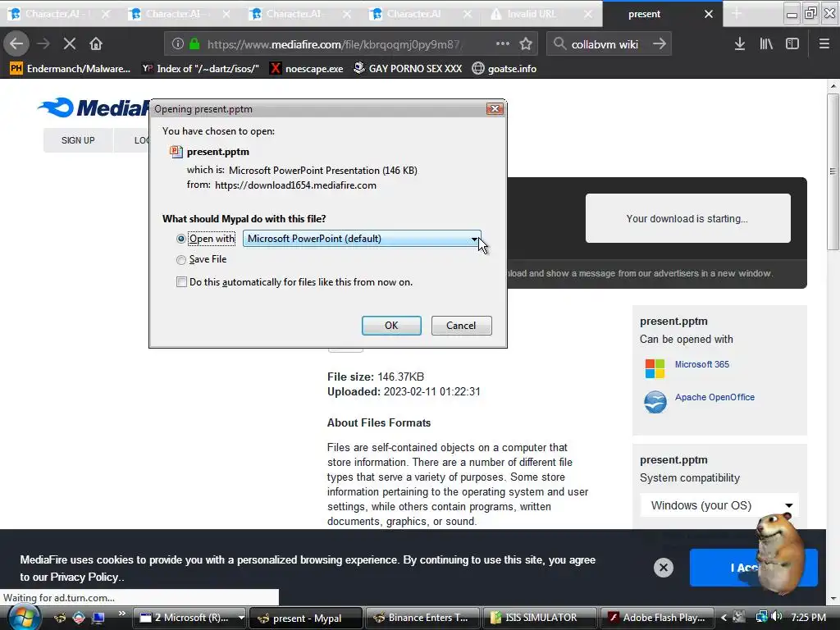Open the hamburger application menu
This screenshot has height=630, width=840.
click(824, 44)
